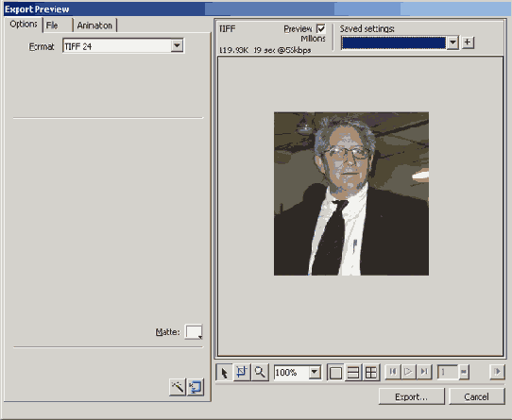
Task: Switch to the Options tab
Action: click(x=24, y=25)
